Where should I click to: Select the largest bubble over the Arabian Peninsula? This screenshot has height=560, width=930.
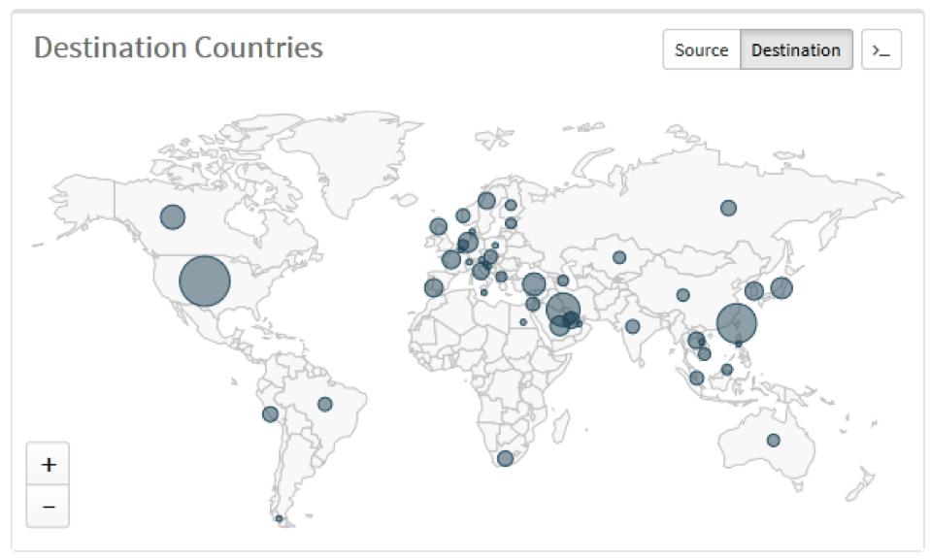[x=563, y=310]
